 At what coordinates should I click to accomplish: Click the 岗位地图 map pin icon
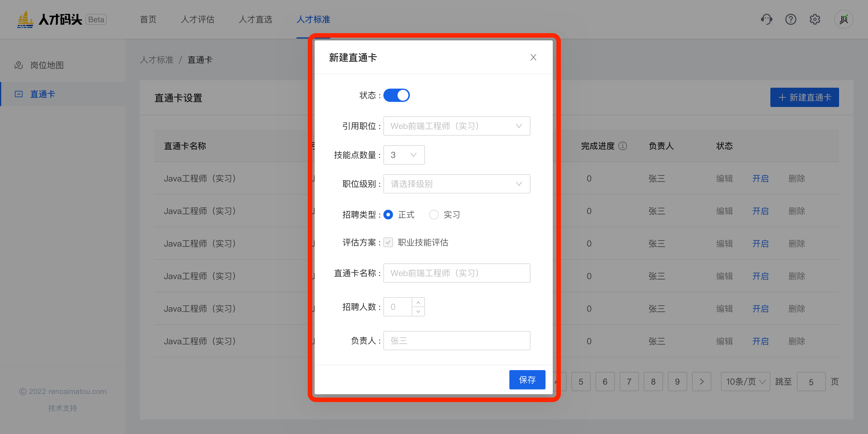[18, 65]
